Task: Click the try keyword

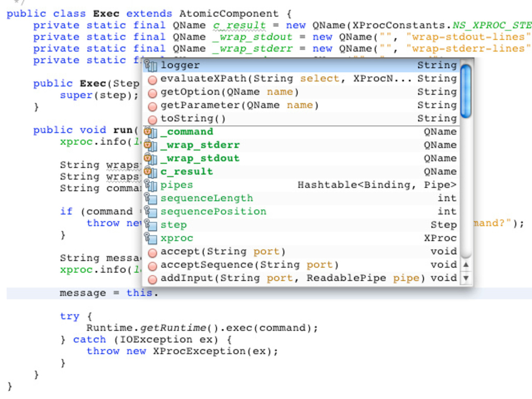Action: (x=70, y=316)
